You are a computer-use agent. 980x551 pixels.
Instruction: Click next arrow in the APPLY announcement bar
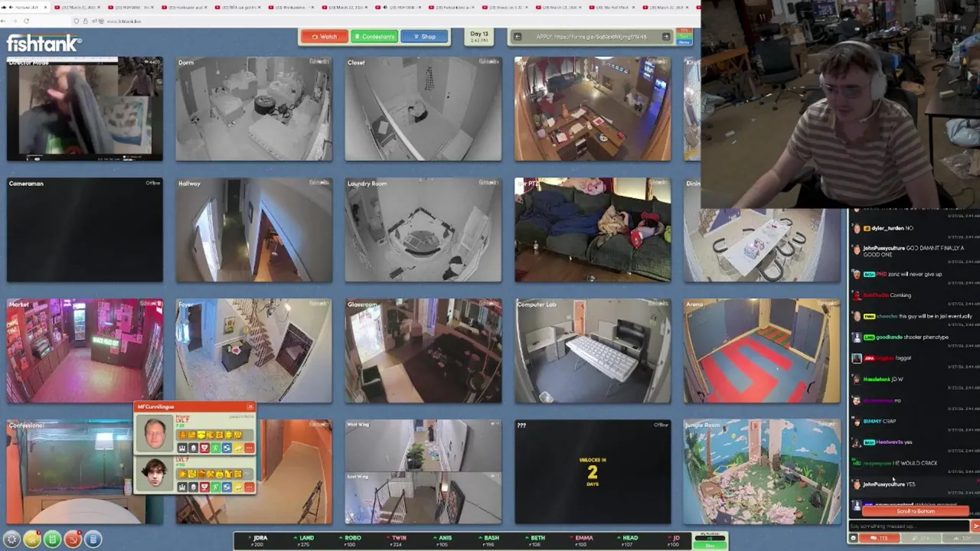point(665,37)
